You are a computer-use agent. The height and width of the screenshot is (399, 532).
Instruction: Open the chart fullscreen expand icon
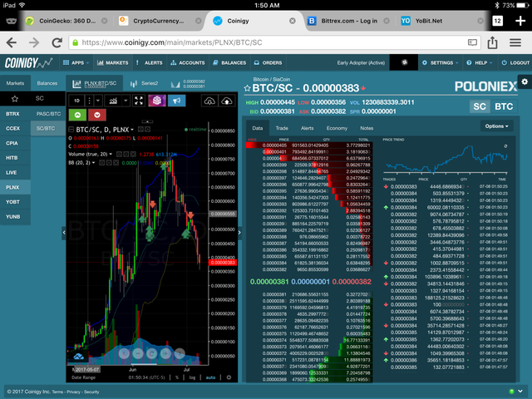(x=139, y=101)
